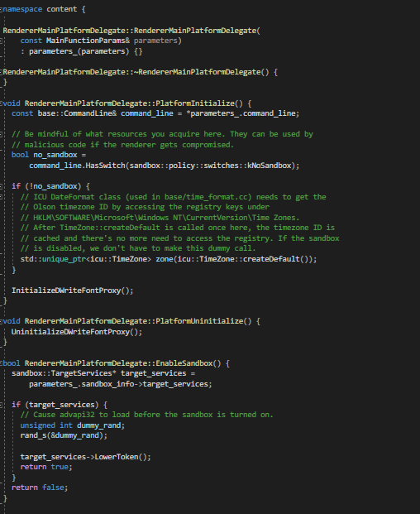
Task: Click the 'return false;' statement
Action: (x=40, y=488)
